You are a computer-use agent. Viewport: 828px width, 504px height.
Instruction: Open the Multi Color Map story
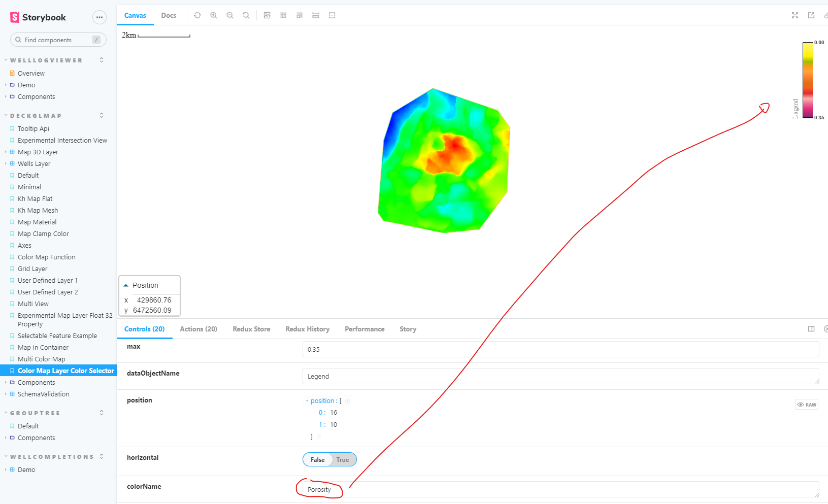pyautogui.click(x=41, y=359)
